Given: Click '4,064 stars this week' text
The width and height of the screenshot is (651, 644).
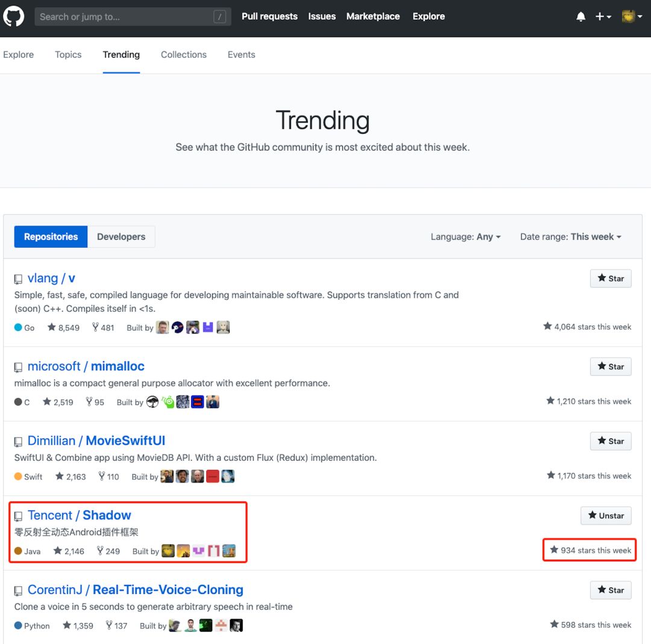Looking at the screenshot, I should click(587, 327).
